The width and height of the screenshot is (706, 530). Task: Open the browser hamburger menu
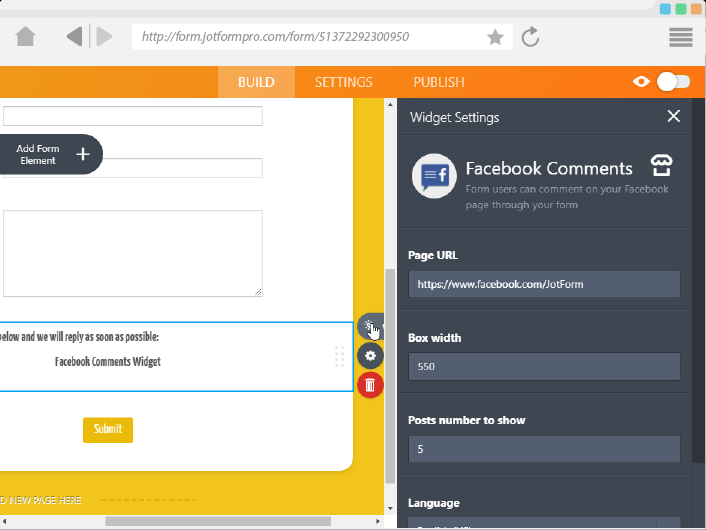(x=681, y=38)
